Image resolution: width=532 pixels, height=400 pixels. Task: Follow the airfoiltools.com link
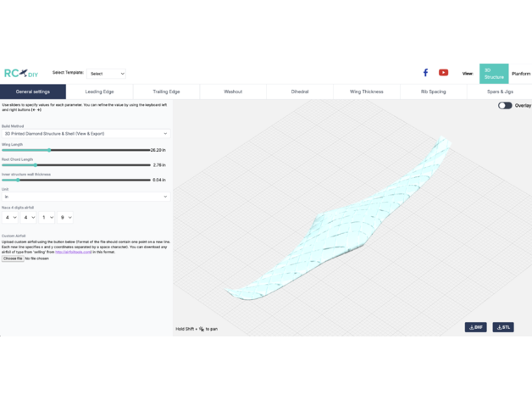(74, 252)
